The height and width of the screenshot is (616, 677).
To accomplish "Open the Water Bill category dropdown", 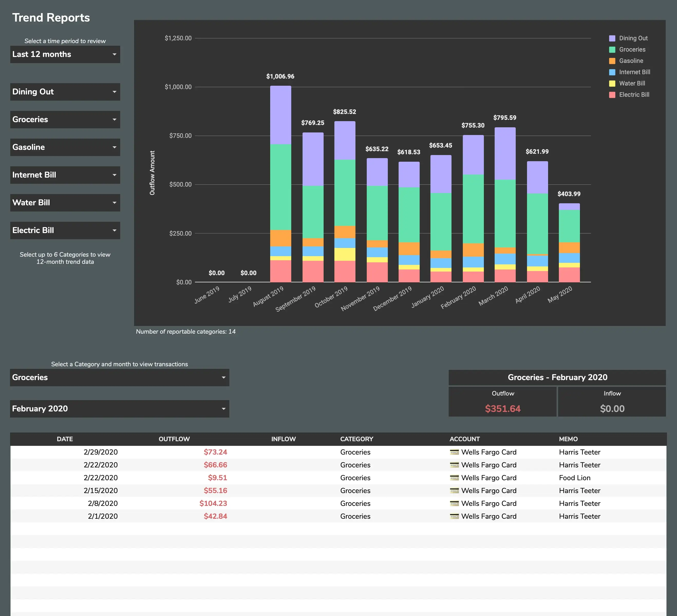I will click(x=65, y=203).
